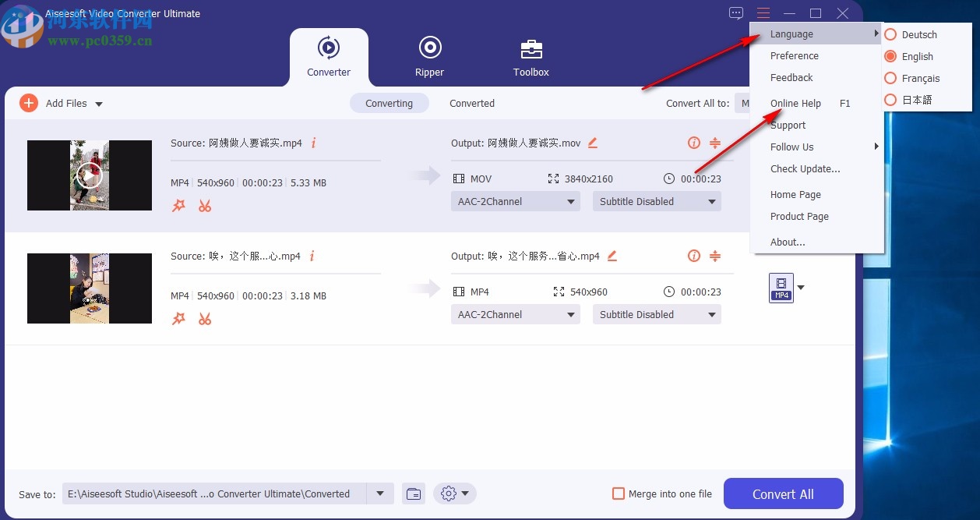Enable Merge into one file
The image size is (980, 520).
tap(619, 493)
